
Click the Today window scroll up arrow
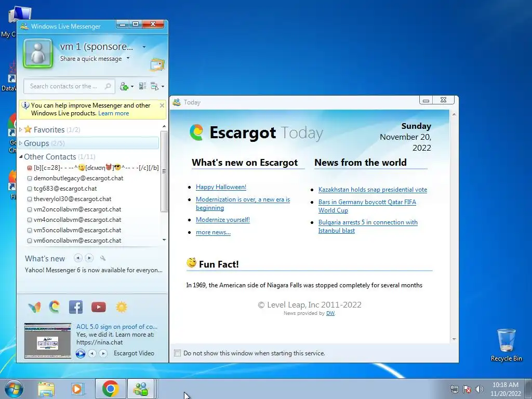(454, 115)
